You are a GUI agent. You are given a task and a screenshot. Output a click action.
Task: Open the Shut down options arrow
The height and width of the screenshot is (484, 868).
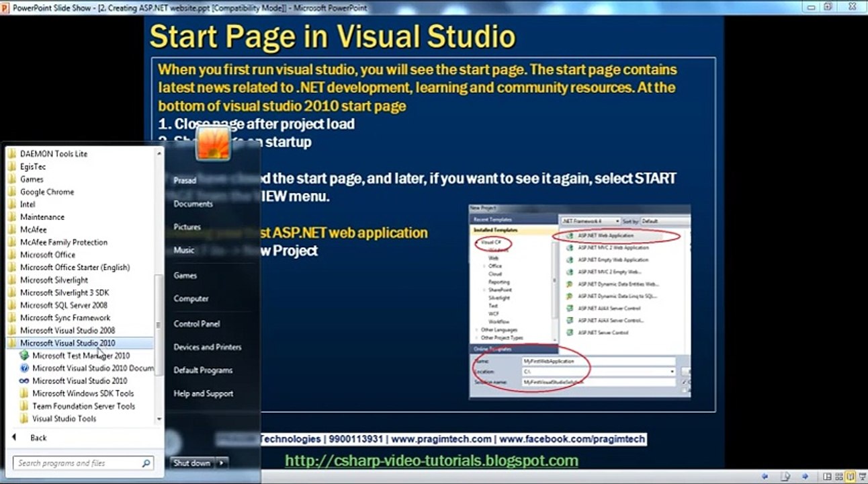point(222,462)
